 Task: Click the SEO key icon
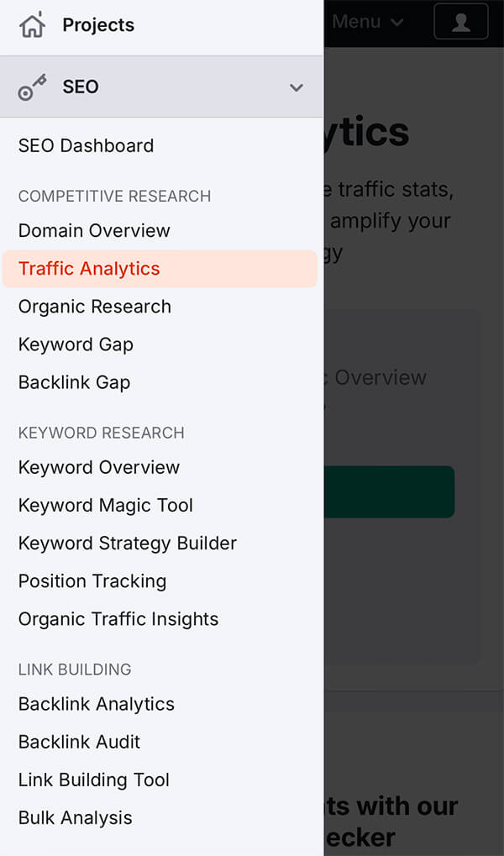(32, 87)
